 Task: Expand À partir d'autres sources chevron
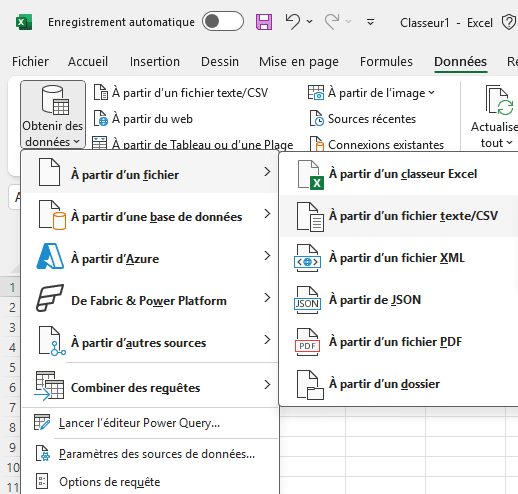tap(267, 340)
